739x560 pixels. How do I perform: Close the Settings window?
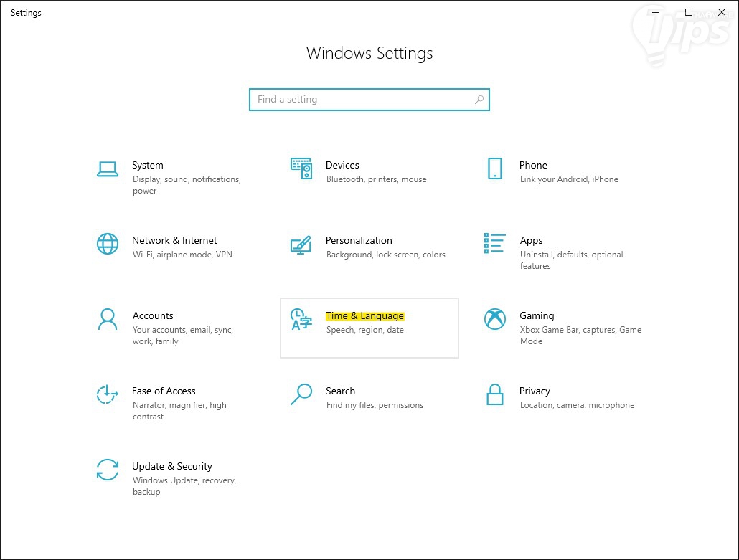722,12
